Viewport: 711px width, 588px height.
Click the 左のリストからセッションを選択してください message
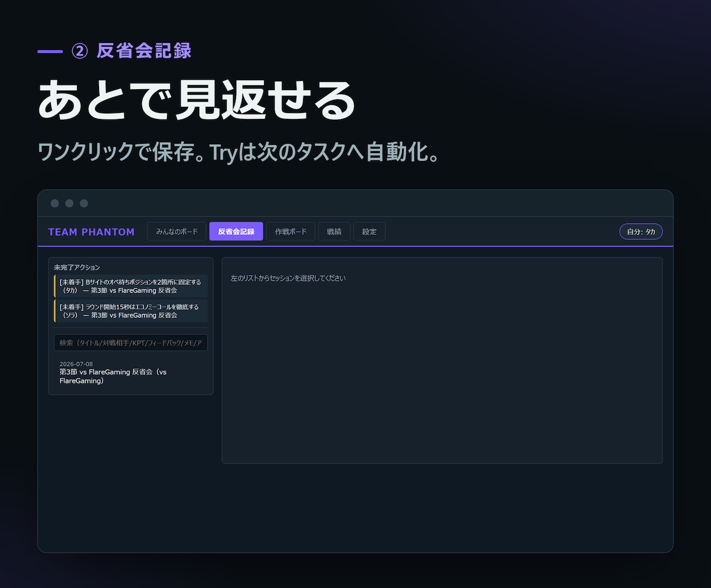288,278
